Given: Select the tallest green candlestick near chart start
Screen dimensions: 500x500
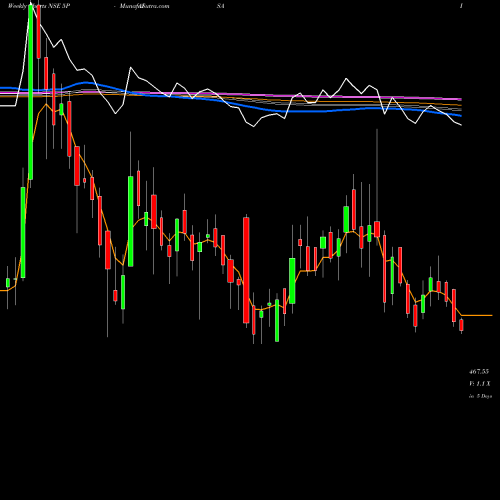Looking at the screenshot, I should [31, 92].
